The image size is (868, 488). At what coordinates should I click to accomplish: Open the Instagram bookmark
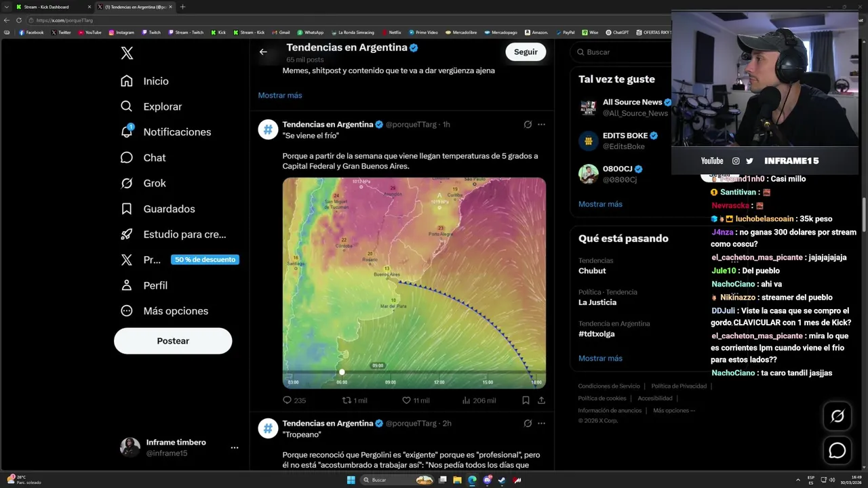[121, 33]
